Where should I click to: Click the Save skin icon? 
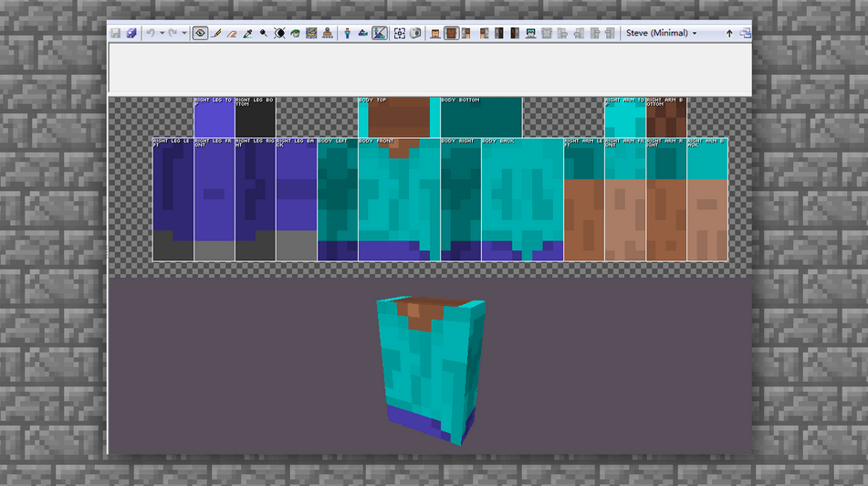click(116, 33)
